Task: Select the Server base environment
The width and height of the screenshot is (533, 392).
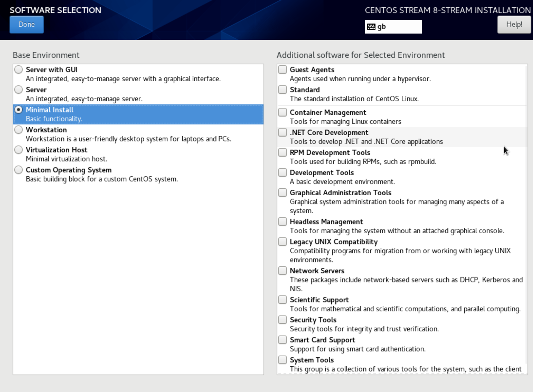Action: (x=19, y=90)
